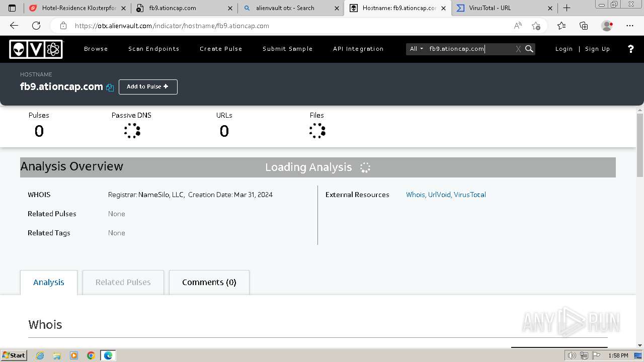Select the Comments (0) tab
This screenshot has height=362, width=644.
[x=209, y=283]
